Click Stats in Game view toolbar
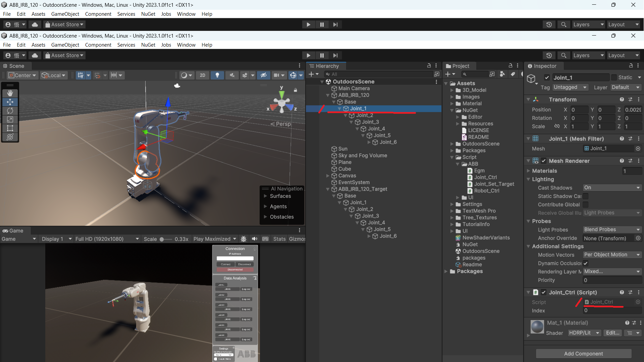The height and width of the screenshot is (362, 644). [279, 239]
